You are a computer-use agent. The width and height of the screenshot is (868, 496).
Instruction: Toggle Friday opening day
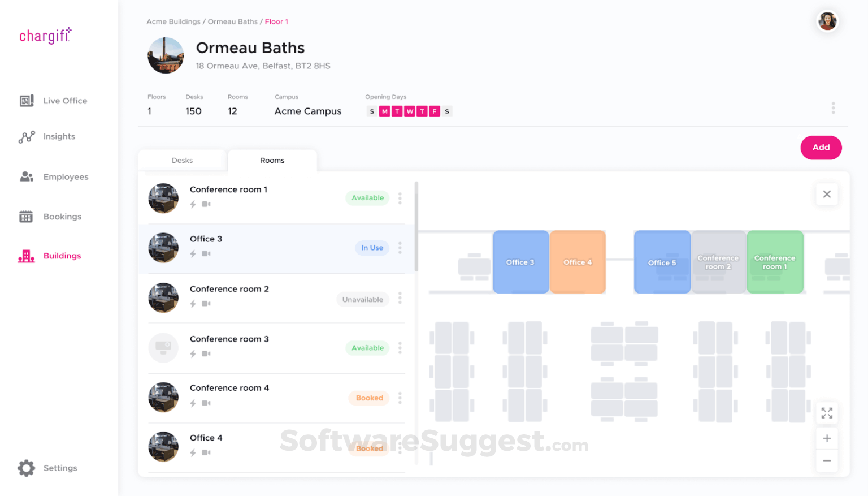(x=435, y=111)
